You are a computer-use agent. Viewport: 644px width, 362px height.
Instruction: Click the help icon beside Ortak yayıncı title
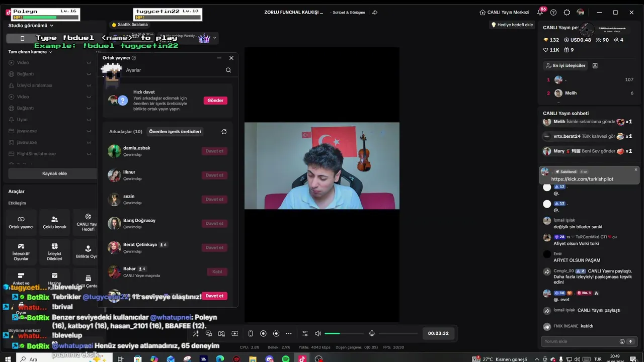point(134,58)
